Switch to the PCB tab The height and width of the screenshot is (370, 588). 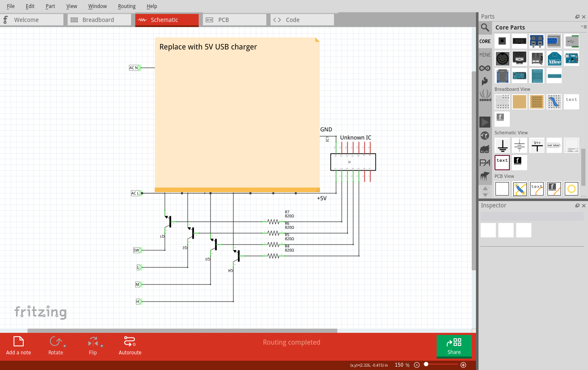235,20
